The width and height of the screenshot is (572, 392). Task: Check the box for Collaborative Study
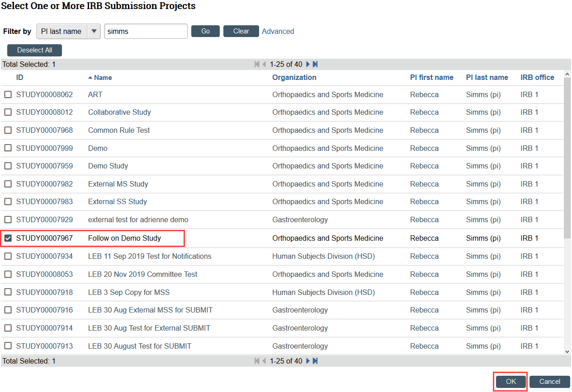pyautogui.click(x=8, y=112)
